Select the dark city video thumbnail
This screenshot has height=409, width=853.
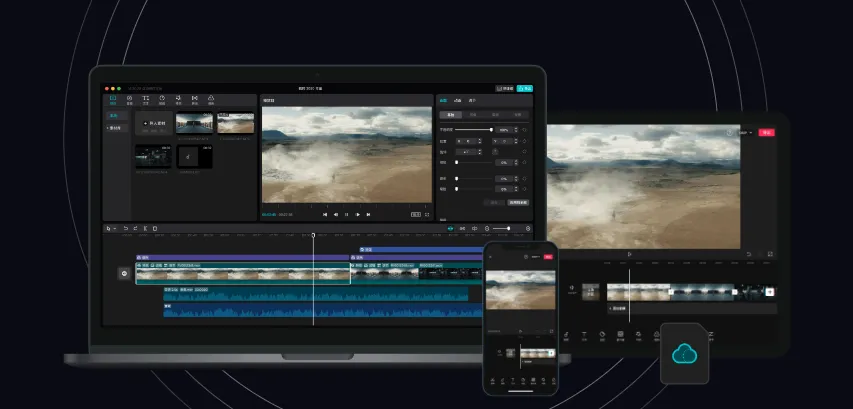pyautogui.click(x=153, y=156)
